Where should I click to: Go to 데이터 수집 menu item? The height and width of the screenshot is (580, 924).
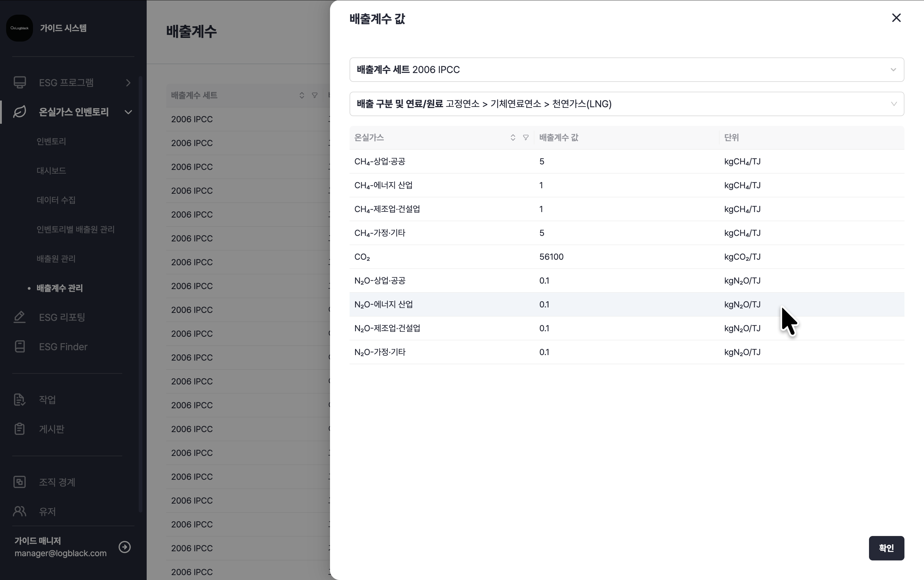point(56,200)
